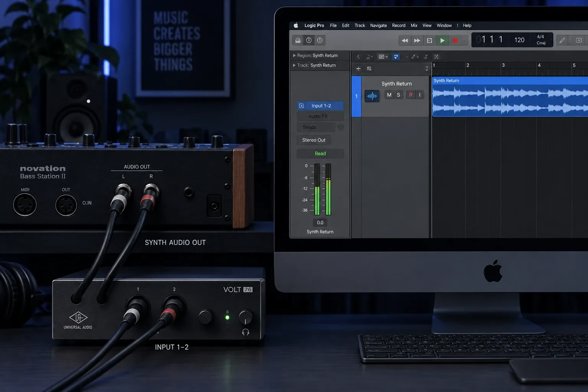Click the Quick Help icon in control bar
The width and height of the screenshot is (588, 392).
pos(320,40)
